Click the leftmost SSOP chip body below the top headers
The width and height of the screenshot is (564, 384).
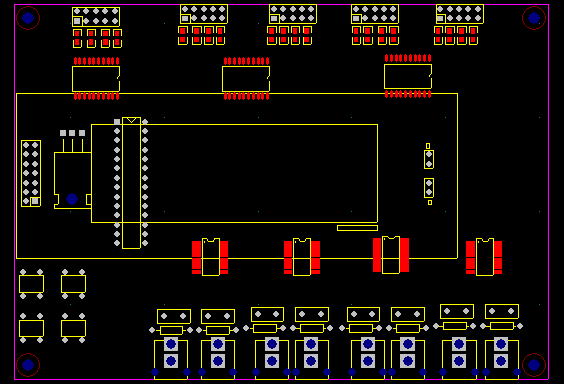[96, 79]
